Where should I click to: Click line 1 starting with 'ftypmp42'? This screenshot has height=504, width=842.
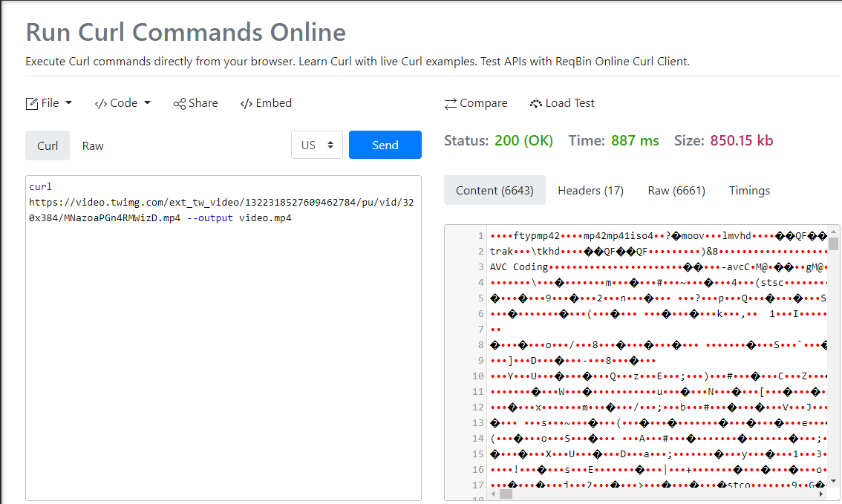click(x=659, y=235)
